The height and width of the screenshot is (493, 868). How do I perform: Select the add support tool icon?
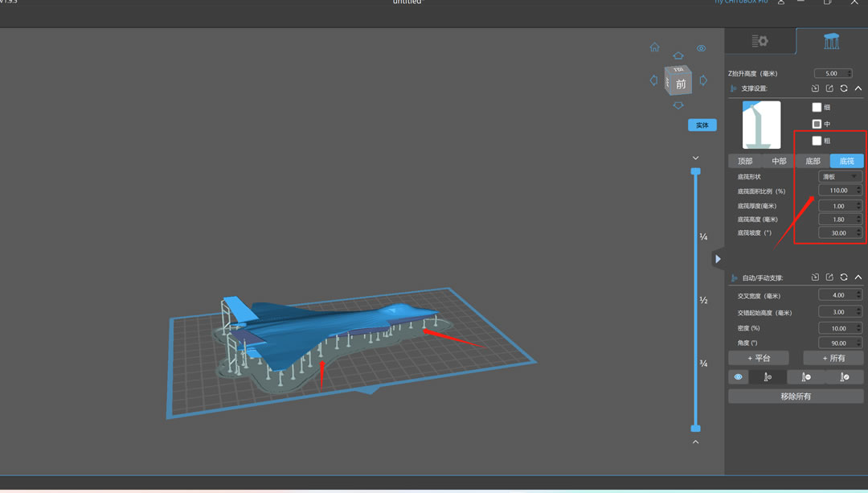[768, 376]
